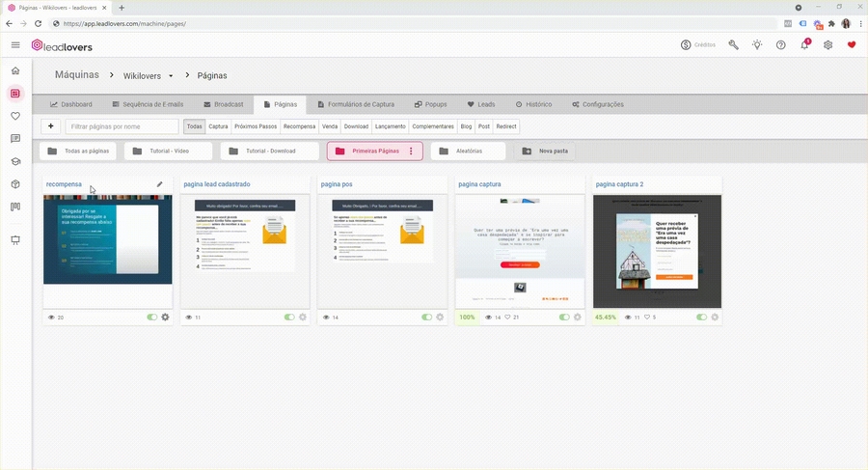This screenshot has width=868, height=470.
Task: Filter pages by Recompensa type
Action: (x=299, y=126)
